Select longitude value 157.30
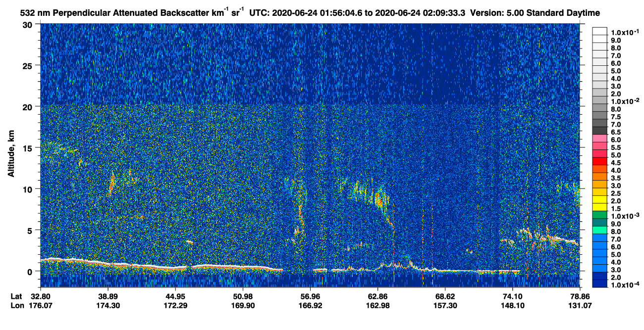 445,306
